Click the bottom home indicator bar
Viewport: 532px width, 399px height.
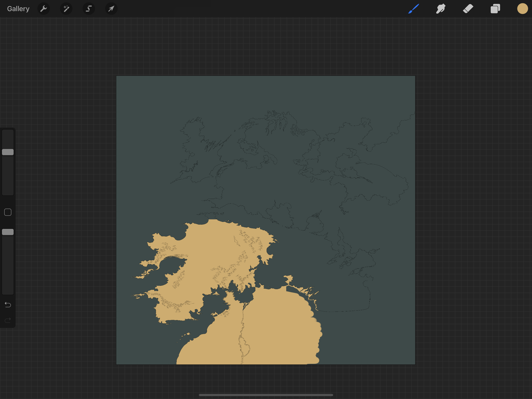point(266,395)
